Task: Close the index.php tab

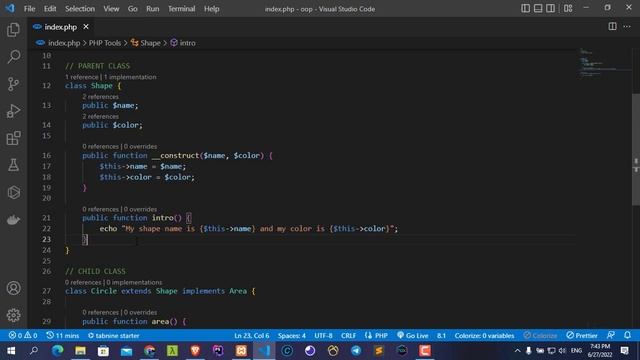Action: [86, 27]
